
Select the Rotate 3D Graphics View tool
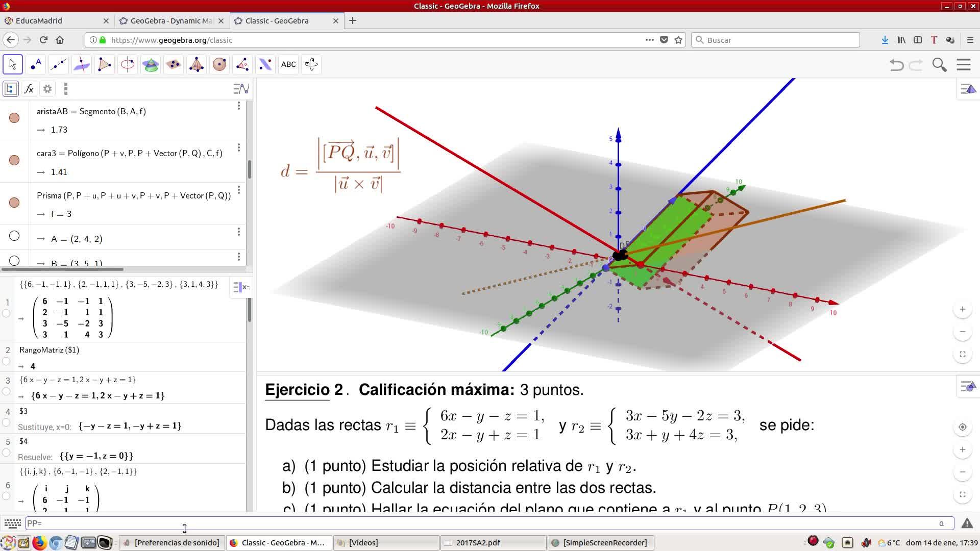tap(311, 64)
